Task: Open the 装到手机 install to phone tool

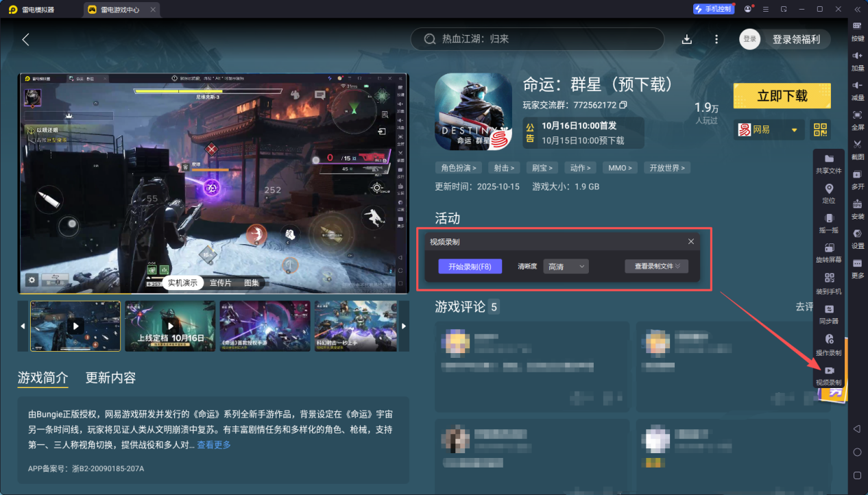Action: (829, 284)
